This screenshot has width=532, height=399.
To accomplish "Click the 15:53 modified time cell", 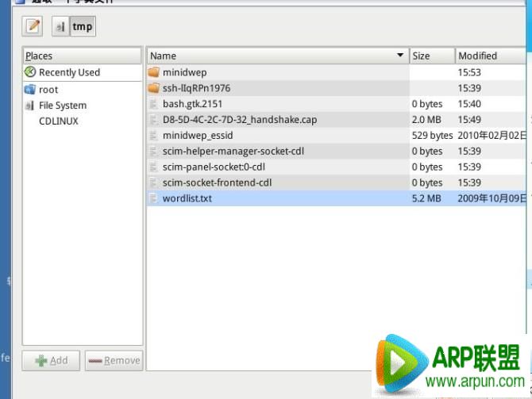I will [x=469, y=72].
